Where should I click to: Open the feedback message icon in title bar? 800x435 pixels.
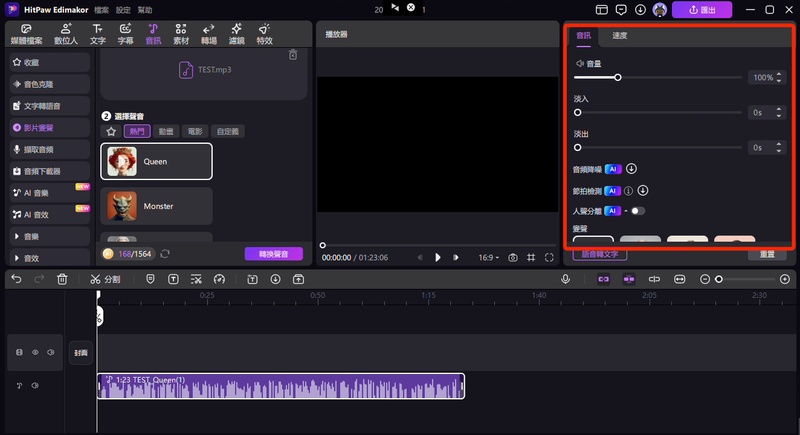point(621,10)
